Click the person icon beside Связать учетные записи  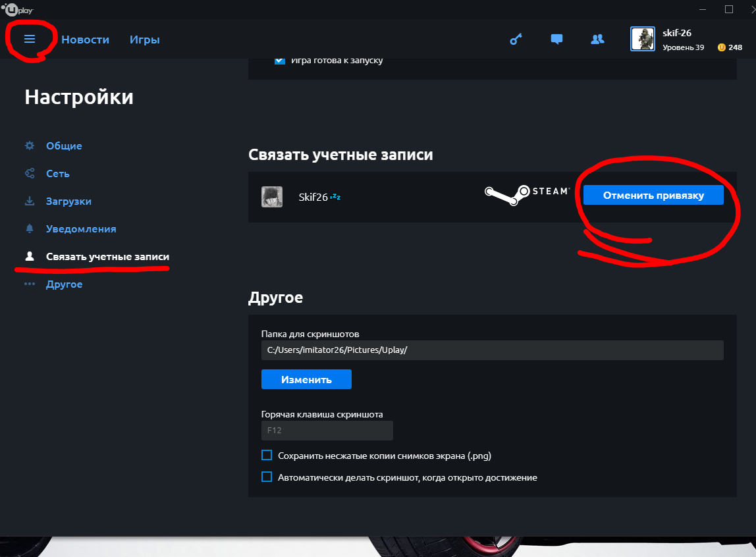coord(30,256)
